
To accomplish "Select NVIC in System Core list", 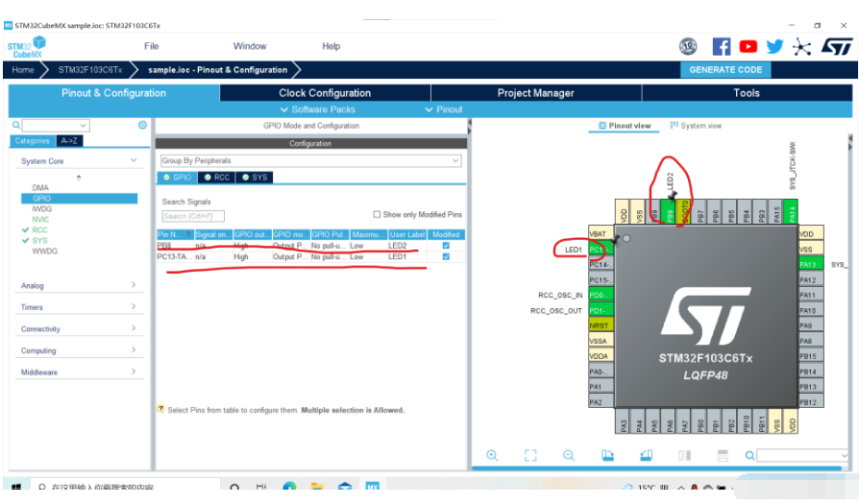I will point(40,220).
